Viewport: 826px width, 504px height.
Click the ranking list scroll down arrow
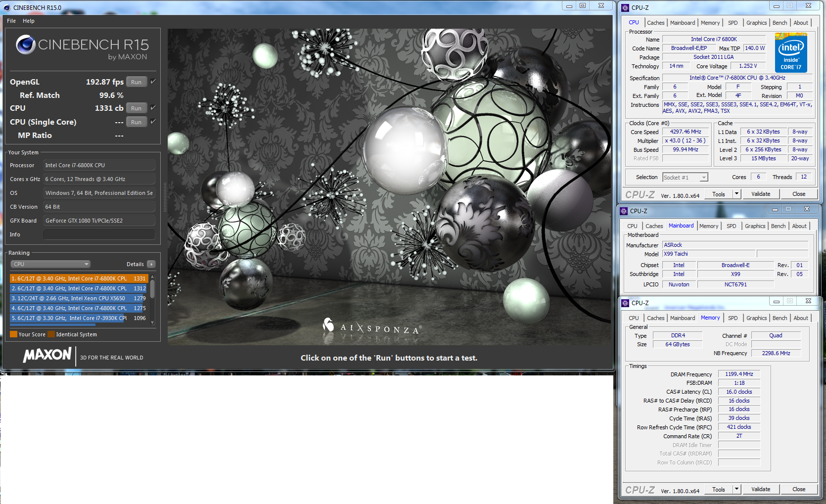pyautogui.click(x=152, y=322)
